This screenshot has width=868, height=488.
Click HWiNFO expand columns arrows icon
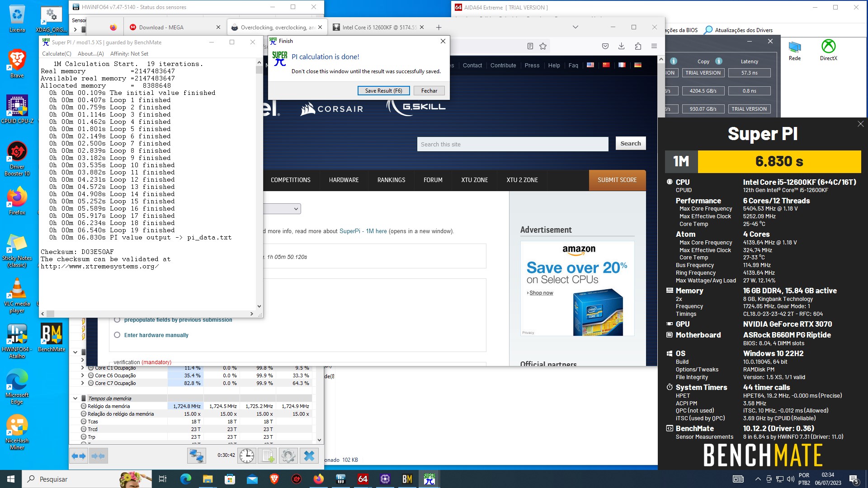(79, 456)
